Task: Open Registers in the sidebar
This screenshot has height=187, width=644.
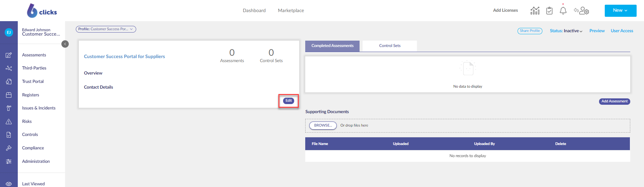Action: tap(31, 95)
